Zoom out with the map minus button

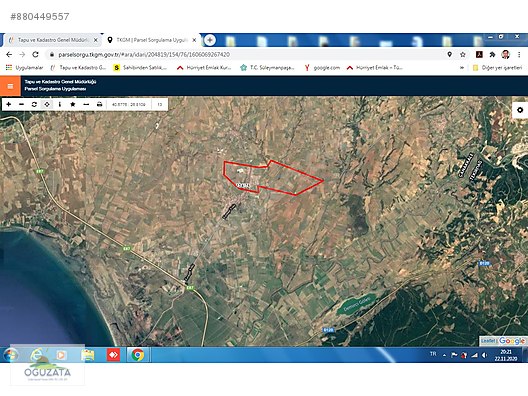(x=21, y=104)
